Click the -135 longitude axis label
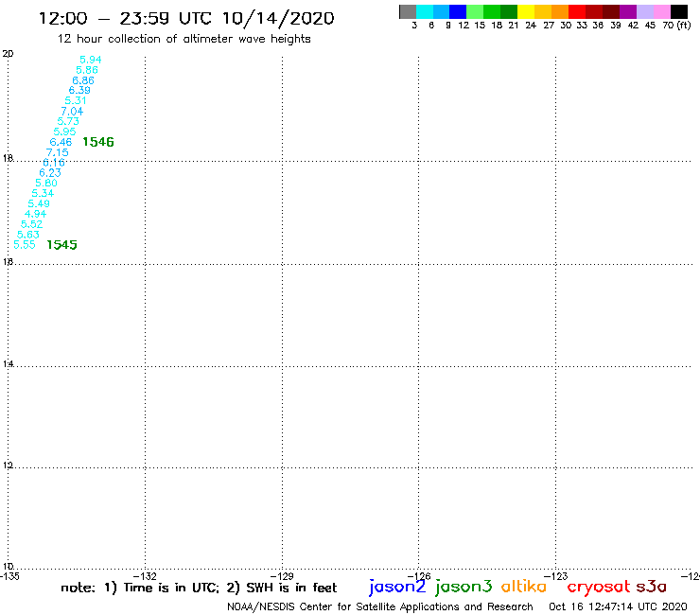This screenshot has width=700, height=615. (9, 576)
